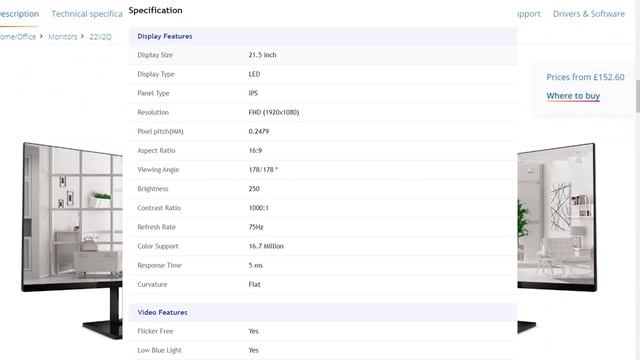Select the Pixel pitch(MM) label
Viewport: 640px width, 360px height.
160,132
